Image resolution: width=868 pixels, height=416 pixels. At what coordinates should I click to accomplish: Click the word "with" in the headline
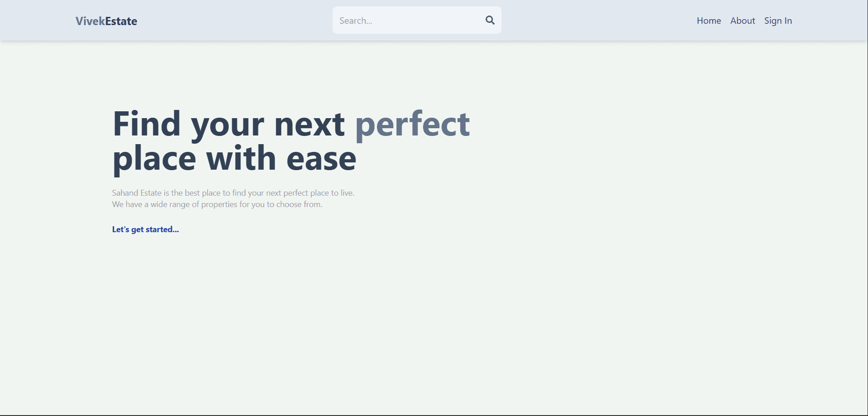[241, 159]
